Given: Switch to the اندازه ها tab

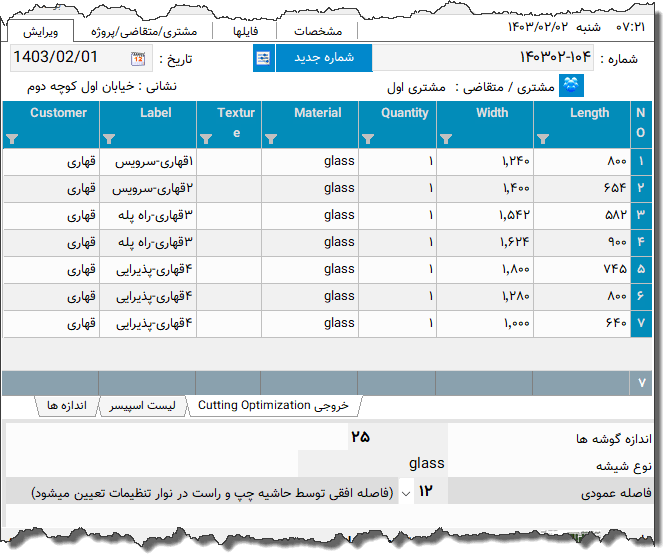Looking at the screenshot, I should pyautogui.click(x=67, y=405).
